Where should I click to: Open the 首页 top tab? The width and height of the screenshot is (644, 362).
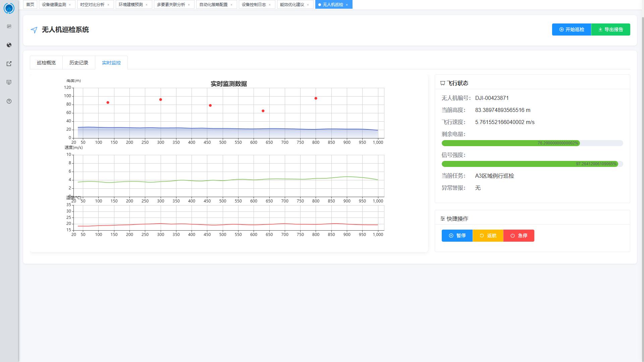30,5
